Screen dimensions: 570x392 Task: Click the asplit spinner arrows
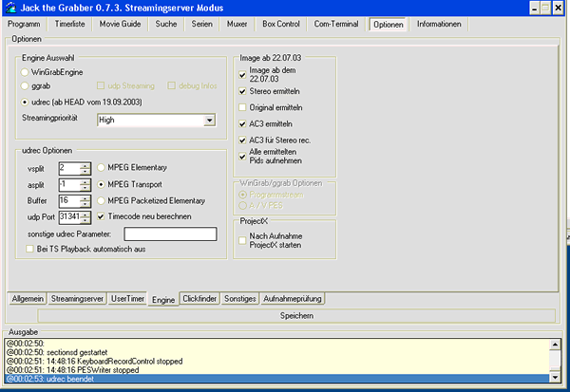(x=85, y=185)
